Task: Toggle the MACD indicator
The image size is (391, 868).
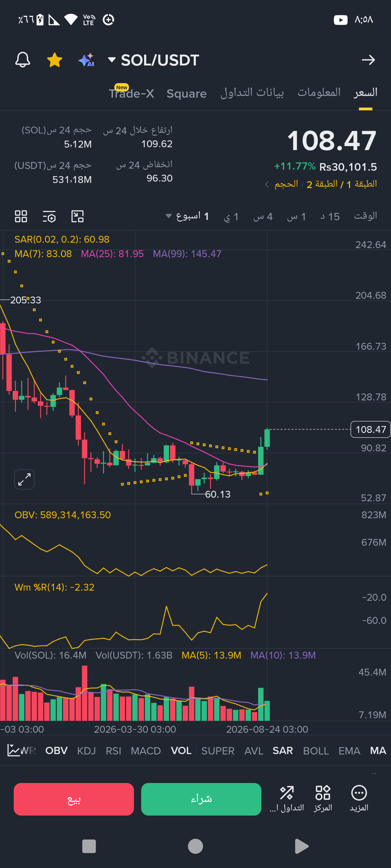Action: [146, 751]
